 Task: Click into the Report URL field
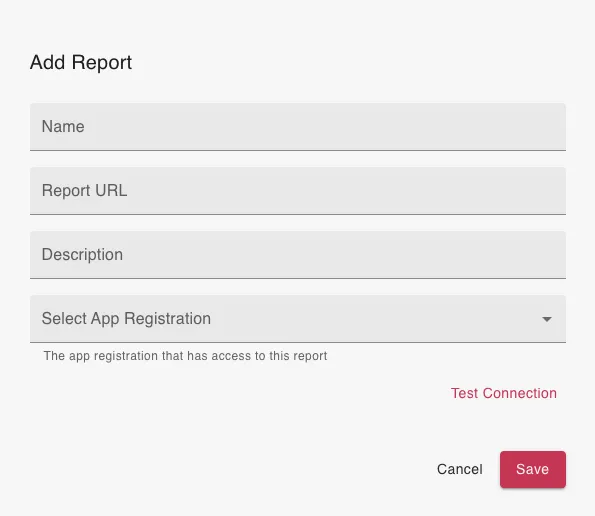point(298,191)
